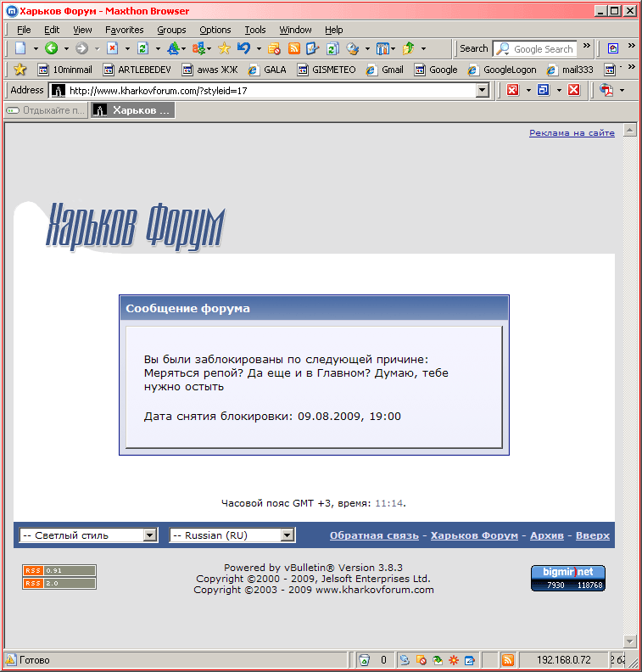Click the RSS icon in status bar

(507, 659)
